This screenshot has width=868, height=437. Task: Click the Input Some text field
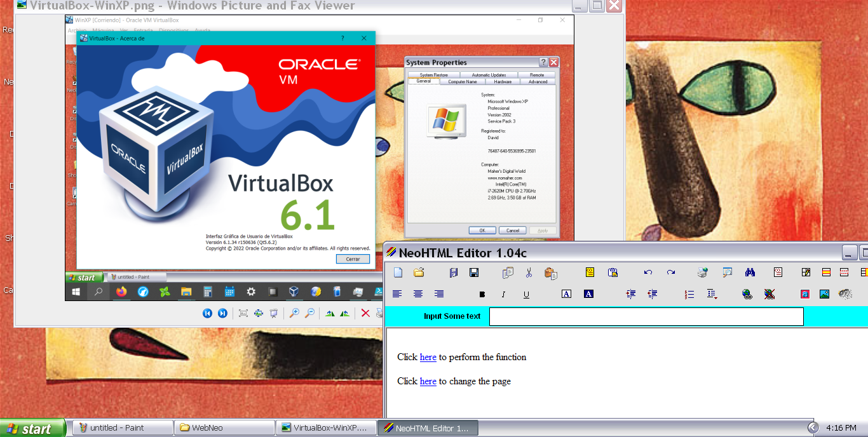646,316
